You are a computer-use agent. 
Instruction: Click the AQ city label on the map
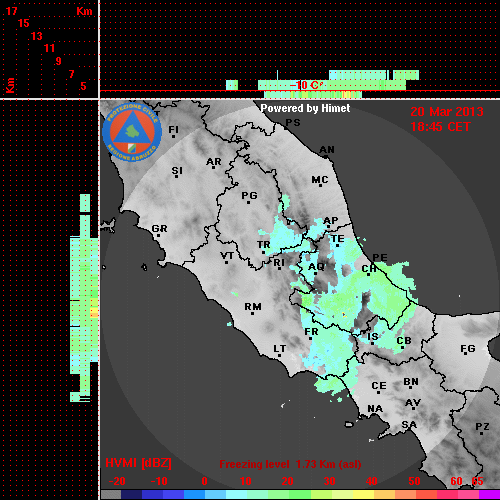point(316,267)
